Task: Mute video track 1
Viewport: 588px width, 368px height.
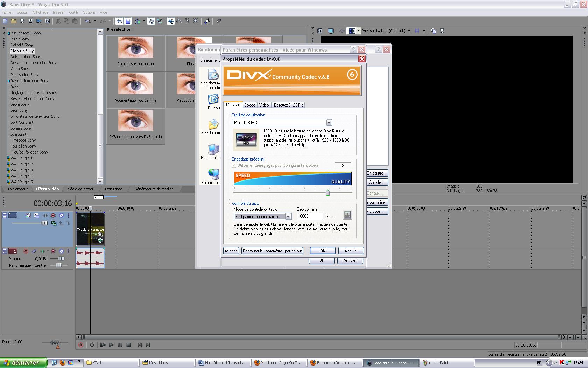Action: [x=61, y=215]
